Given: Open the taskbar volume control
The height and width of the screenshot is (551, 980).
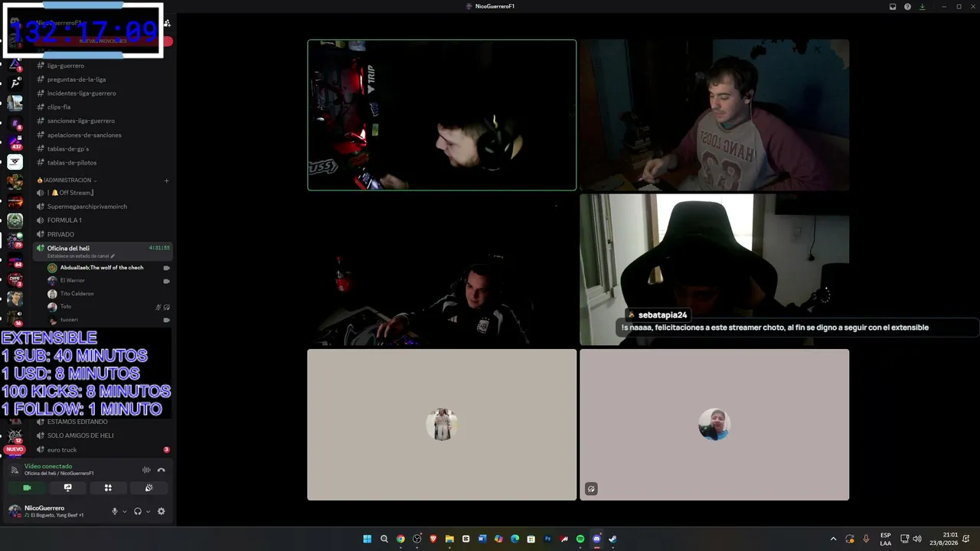Looking at the screenshot, I should coord(917,539).
